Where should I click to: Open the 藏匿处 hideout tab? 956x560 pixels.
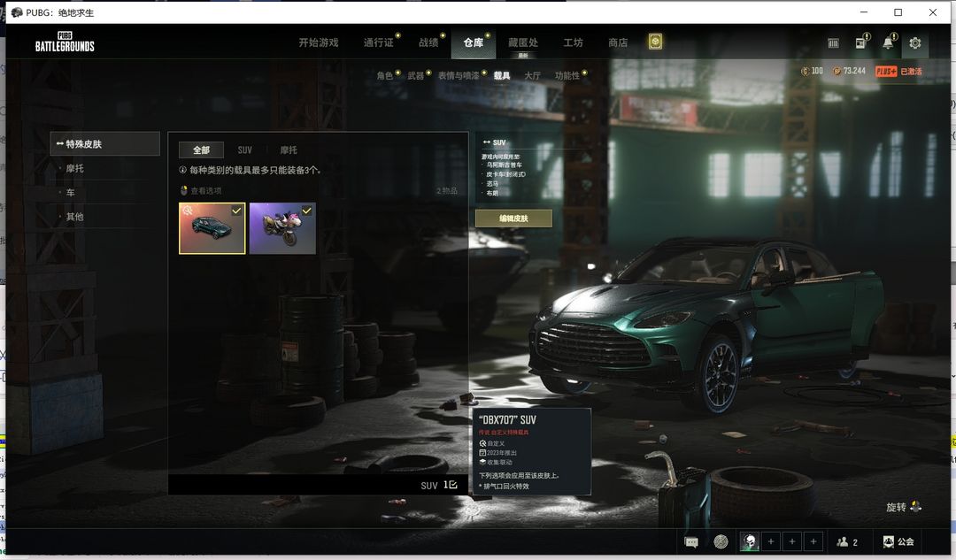click(523, 42)
